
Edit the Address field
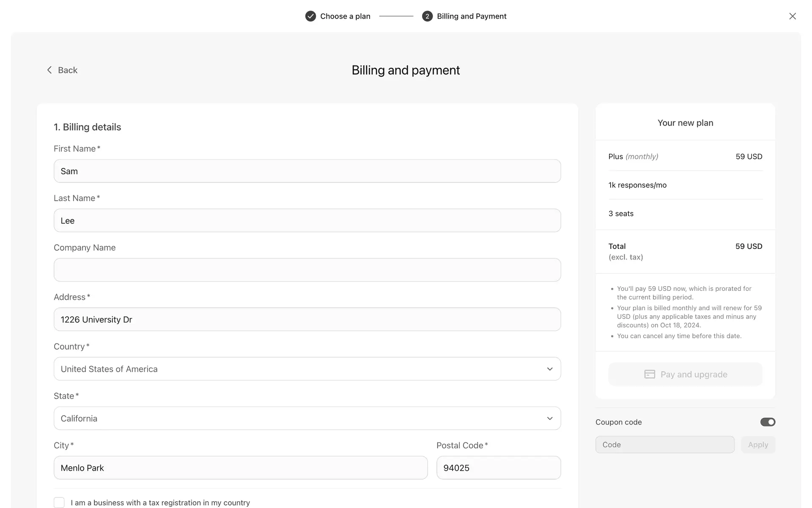pyautogui.click(x=307, y=320)
